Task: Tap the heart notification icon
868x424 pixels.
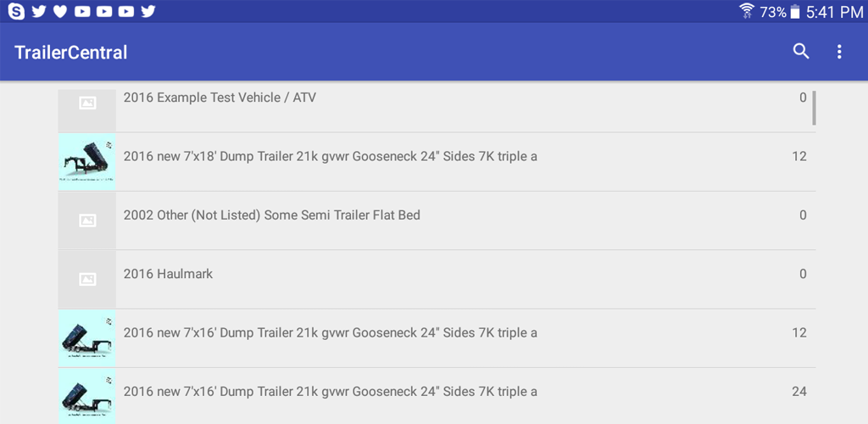Action: click(60, 11)
